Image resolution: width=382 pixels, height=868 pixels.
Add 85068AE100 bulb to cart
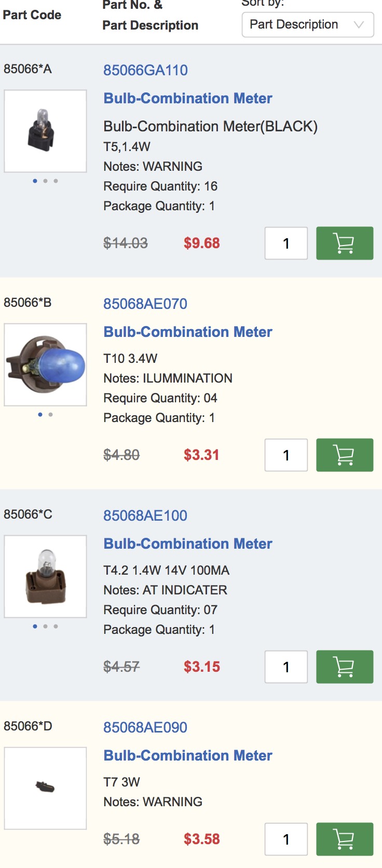(x=345, y=667)
